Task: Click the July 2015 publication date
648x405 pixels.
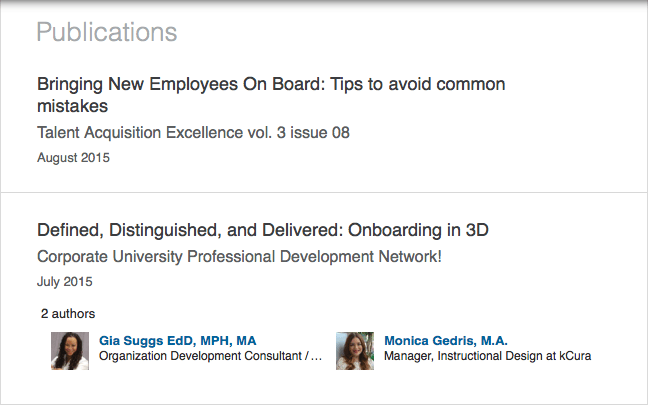Action: [x=65, y=281]
